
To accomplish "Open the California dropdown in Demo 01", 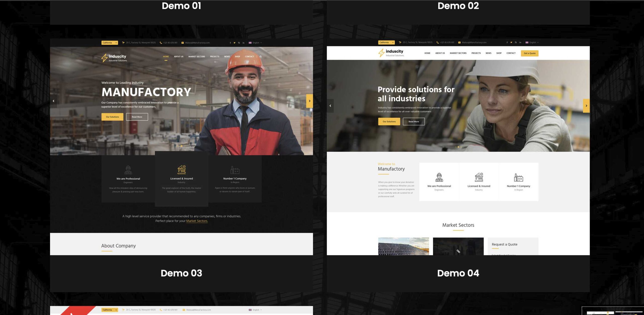I will (110, 43).
